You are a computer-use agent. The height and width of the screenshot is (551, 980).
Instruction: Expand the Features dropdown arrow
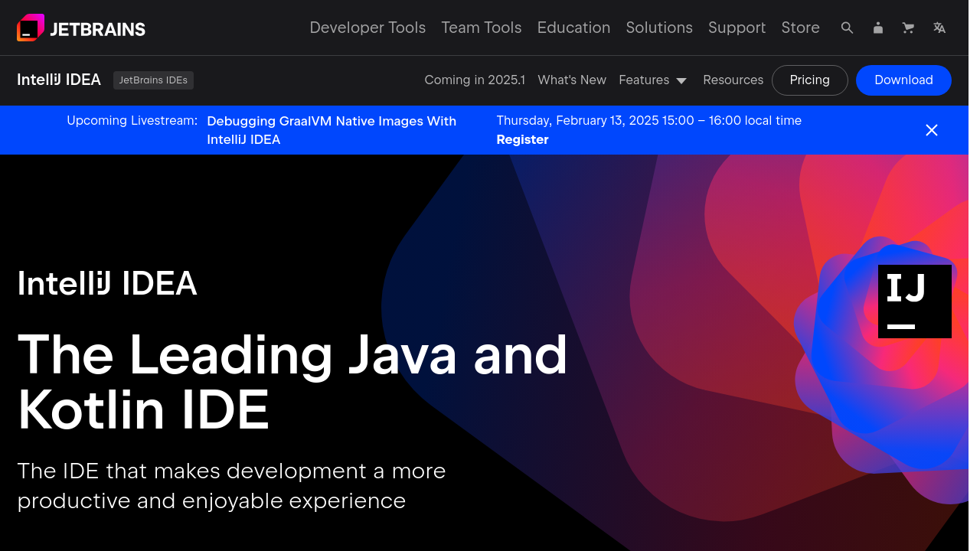pyautogui.click(x=681, y=80)
